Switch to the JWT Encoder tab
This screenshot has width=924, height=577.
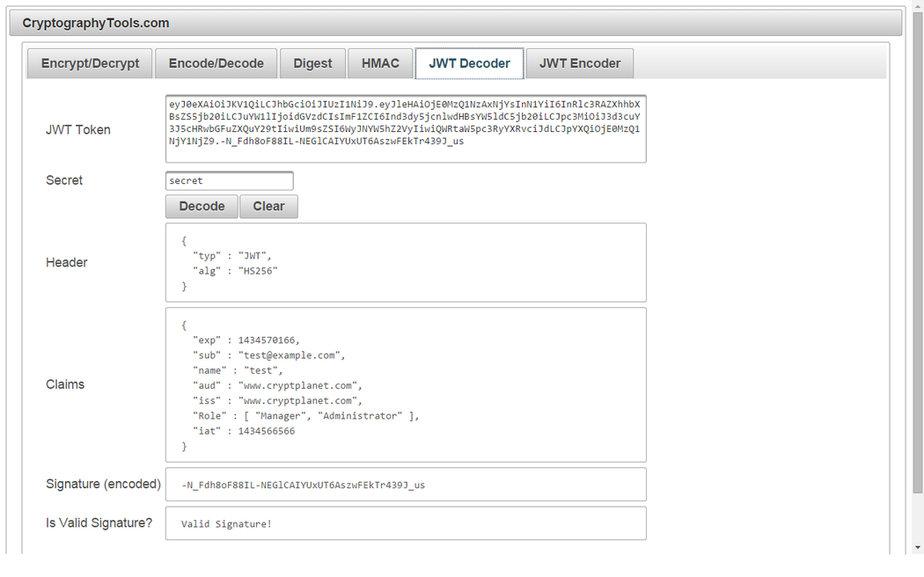[x=579, y=63]
